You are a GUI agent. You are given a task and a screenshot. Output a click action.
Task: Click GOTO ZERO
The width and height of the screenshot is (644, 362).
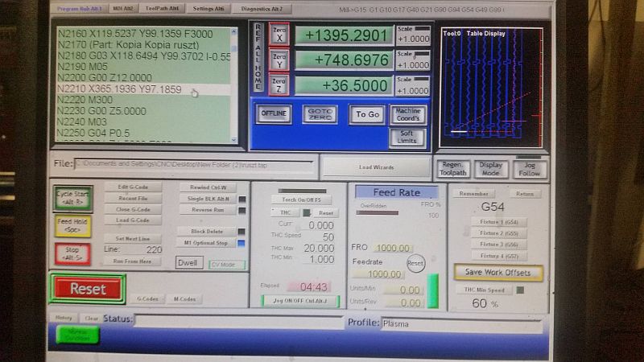click(x=320, y=113)
